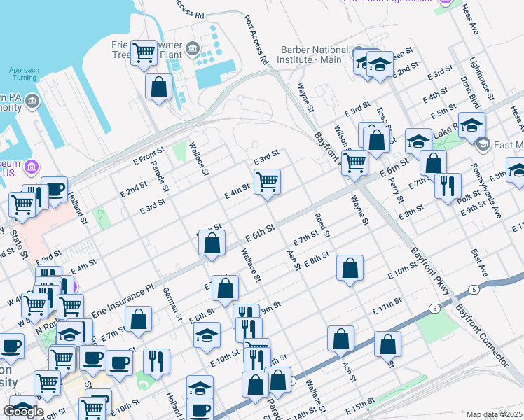Open the shopping cart marker near E 4th St and E 3rd St
This screenshot has height=420, width=524.
[x=267, y=181]
